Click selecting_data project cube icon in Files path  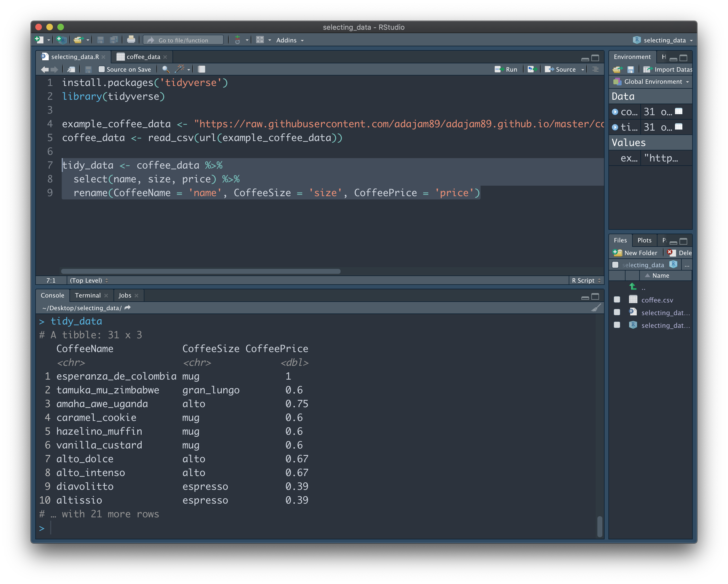tap(673, 265)
